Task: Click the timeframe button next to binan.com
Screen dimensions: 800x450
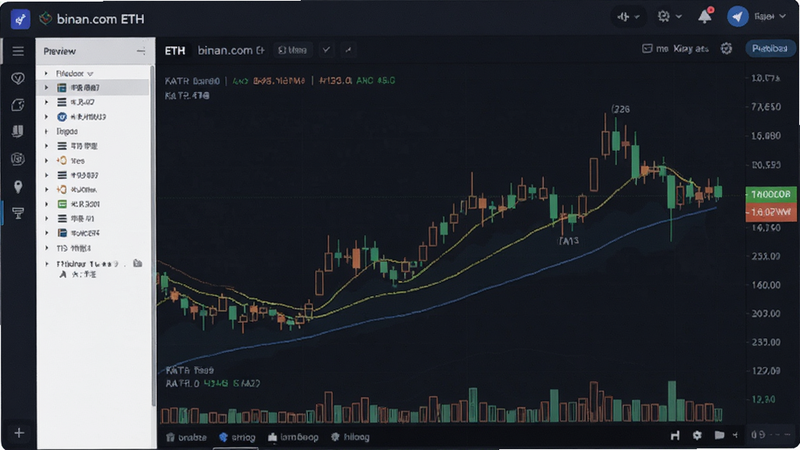Action: pos(292,50)
